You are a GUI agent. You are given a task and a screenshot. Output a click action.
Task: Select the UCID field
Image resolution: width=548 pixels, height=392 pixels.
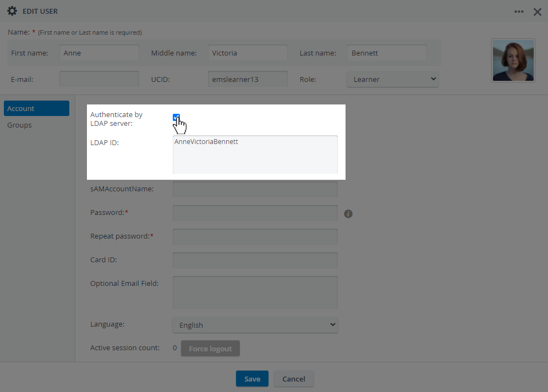(x=248, y=79)
